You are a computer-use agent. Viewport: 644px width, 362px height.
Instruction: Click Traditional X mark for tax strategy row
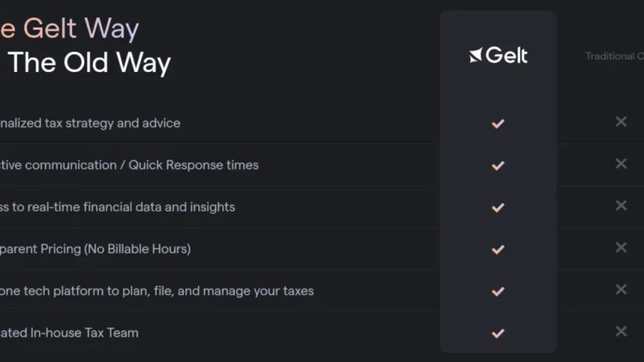click(x=621, y=122)
